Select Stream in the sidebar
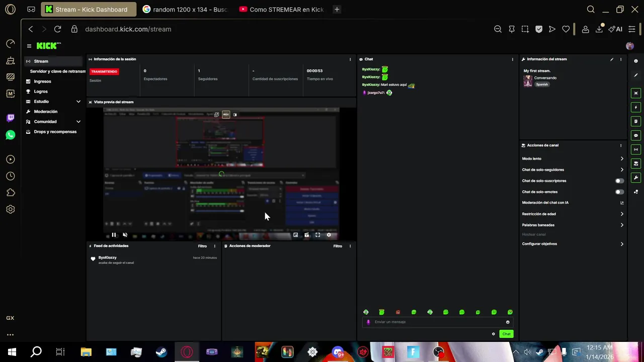 [54, 61]
